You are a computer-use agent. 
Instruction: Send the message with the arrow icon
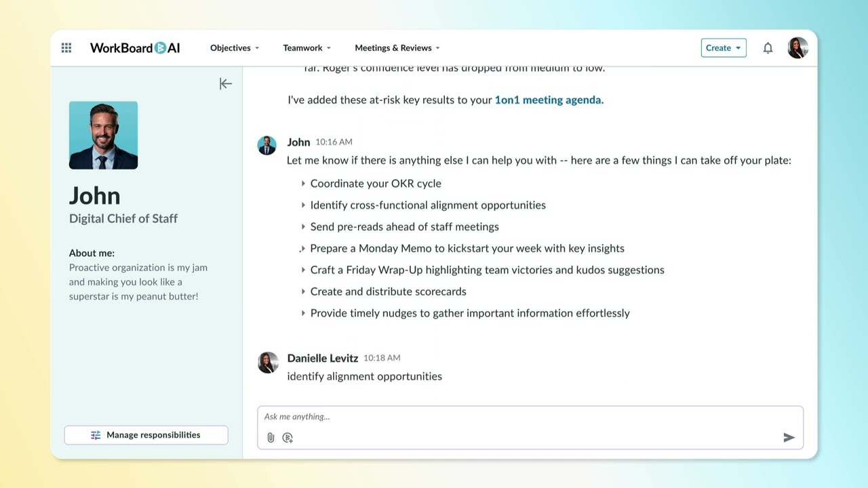pyautogui.click(x=789, y=438)
